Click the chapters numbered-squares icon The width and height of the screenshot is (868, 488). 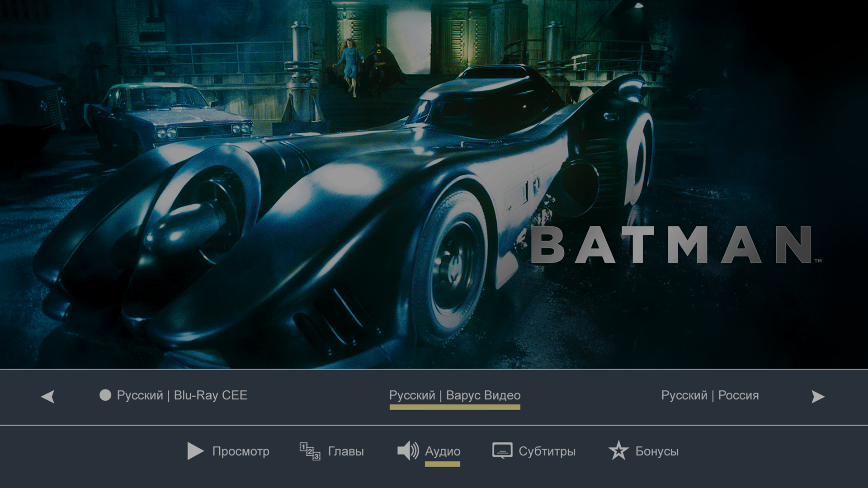[x=310, y=451]
